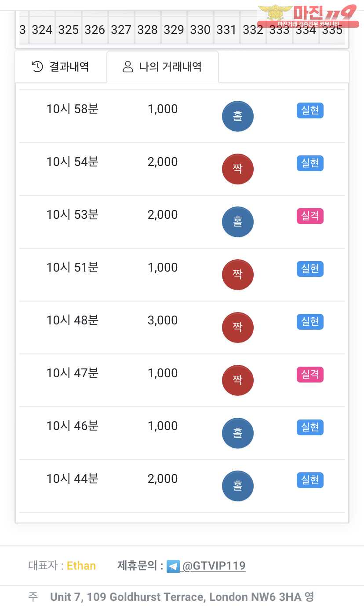Click the red 짝 circle for 10시 48분
Screen dimensions: 364x607
(x=238, y=327)
